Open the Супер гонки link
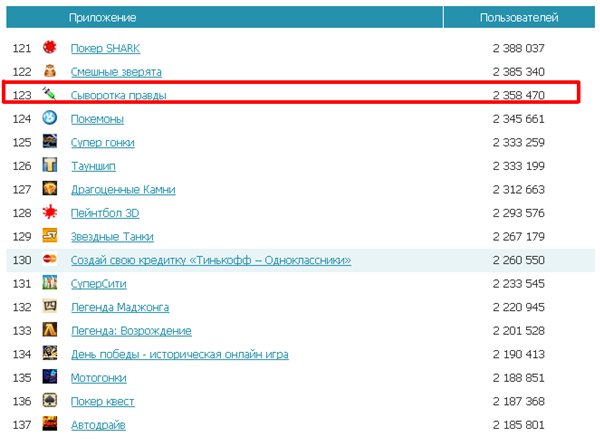The height and width of the screenshot is (439, 600). click(103, 143)
